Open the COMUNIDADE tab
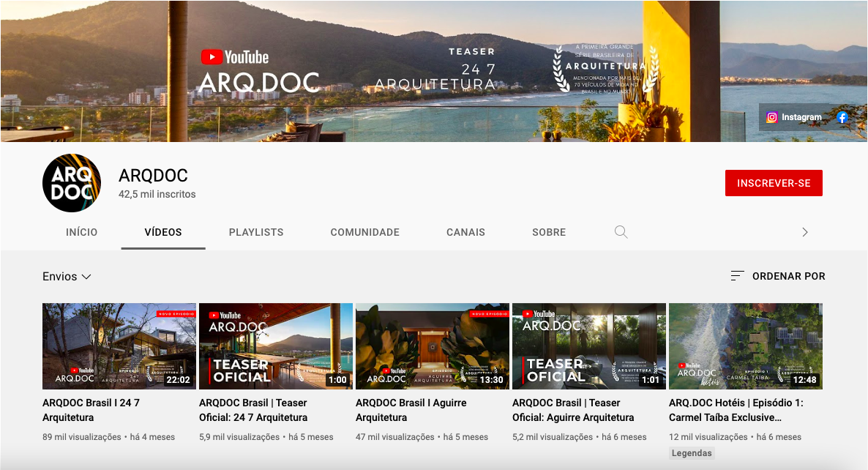Image resolution: width=868 pixels, height=470 pixels. 364,232
